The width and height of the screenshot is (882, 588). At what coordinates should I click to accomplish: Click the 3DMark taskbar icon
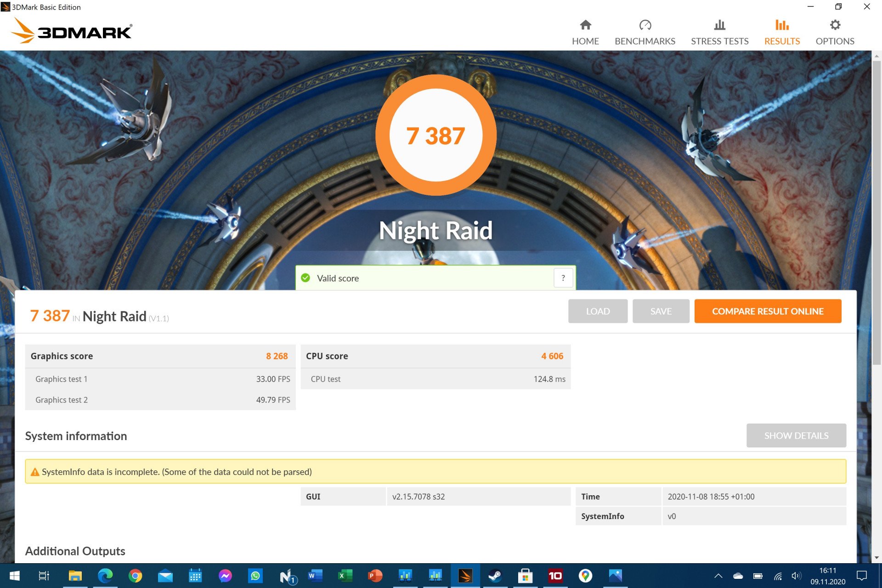pos(465,576)
